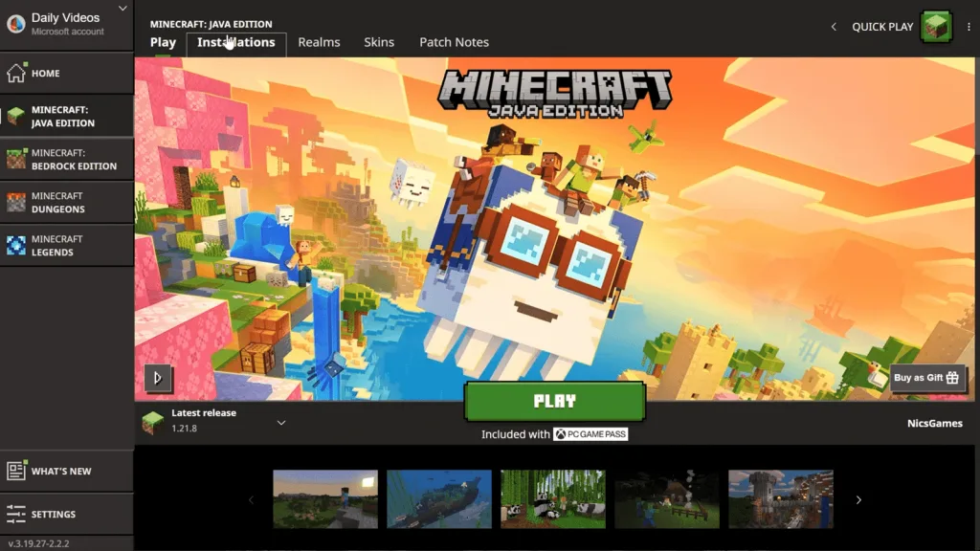This screenshot has height=551, width=980.
Task: Show next screenshots with right carousel arrow
Action: [858, 499]
